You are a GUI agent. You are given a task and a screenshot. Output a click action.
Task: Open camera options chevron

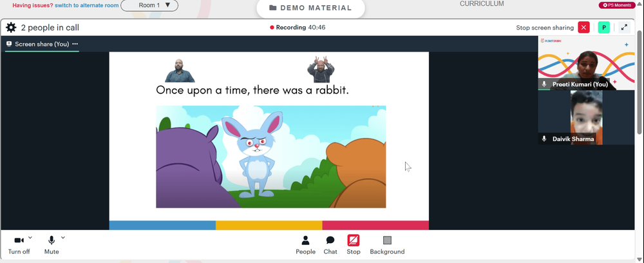click(x=30, y=237)
